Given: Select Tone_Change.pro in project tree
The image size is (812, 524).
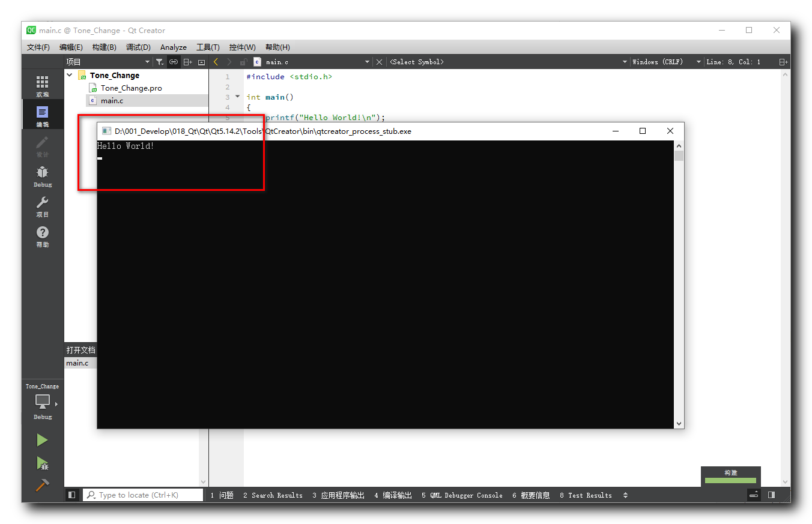Looking at the screenshot, I should pos(132,88).
